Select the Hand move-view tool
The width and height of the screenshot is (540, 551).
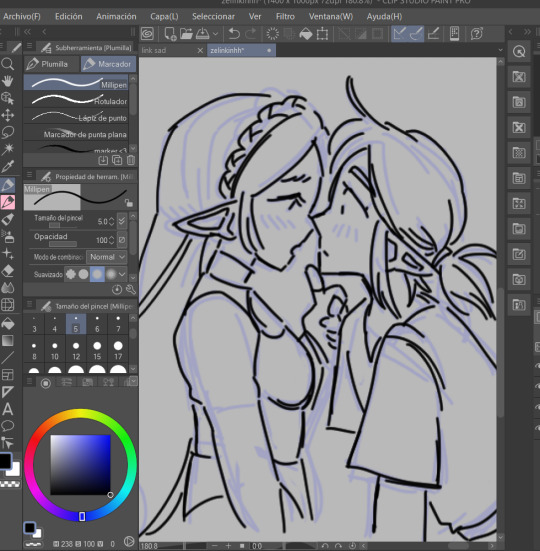tap(7, 81)
